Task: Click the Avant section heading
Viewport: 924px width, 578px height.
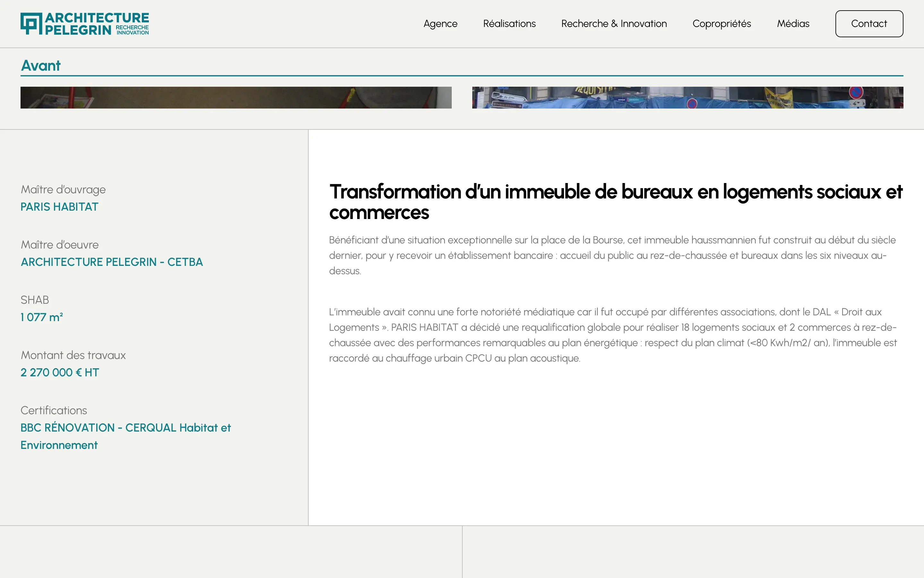Action: [x=40, y=66]
